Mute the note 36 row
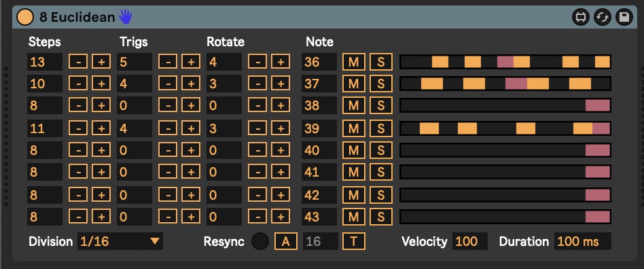 [x=354, y=62]
